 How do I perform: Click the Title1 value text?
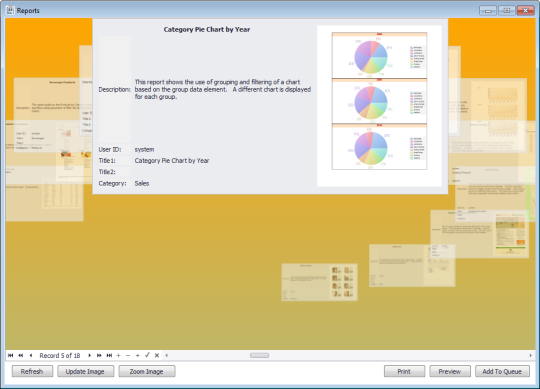[172, 161]
